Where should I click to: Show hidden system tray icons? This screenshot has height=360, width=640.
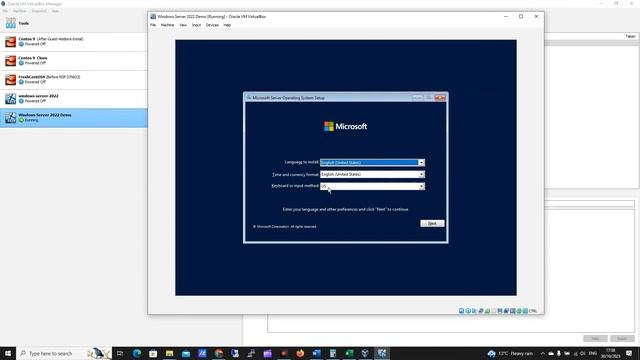(x=542, y=353)
